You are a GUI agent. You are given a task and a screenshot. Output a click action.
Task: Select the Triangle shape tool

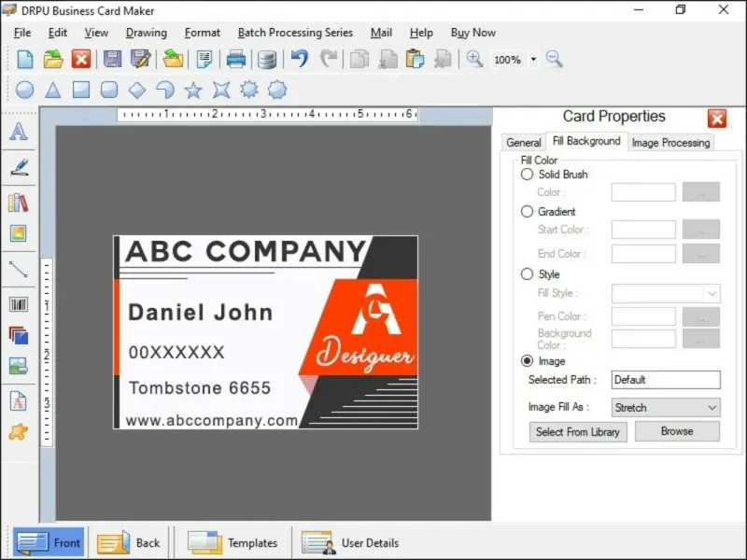tap(53, 90)
